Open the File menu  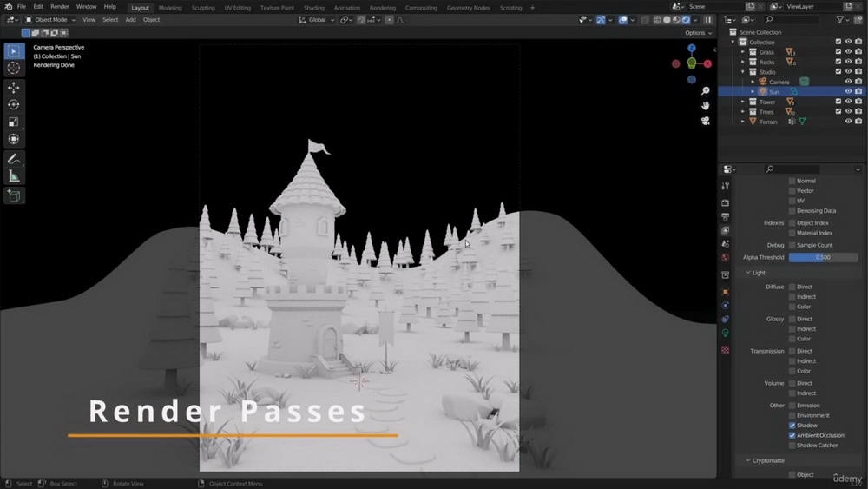click(21, 7)
